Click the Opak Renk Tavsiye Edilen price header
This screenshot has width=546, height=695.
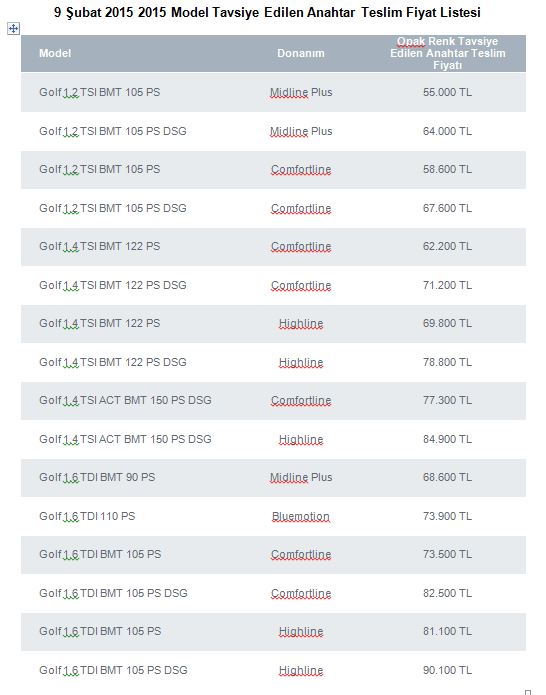tap(448, 53)
